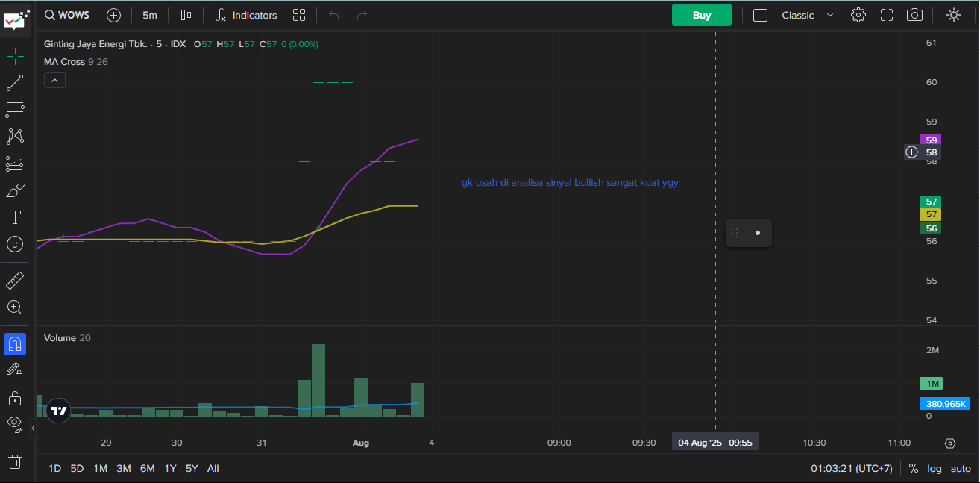Click the purple 59 price label
The image size is (980, 483).
(932, 140)
